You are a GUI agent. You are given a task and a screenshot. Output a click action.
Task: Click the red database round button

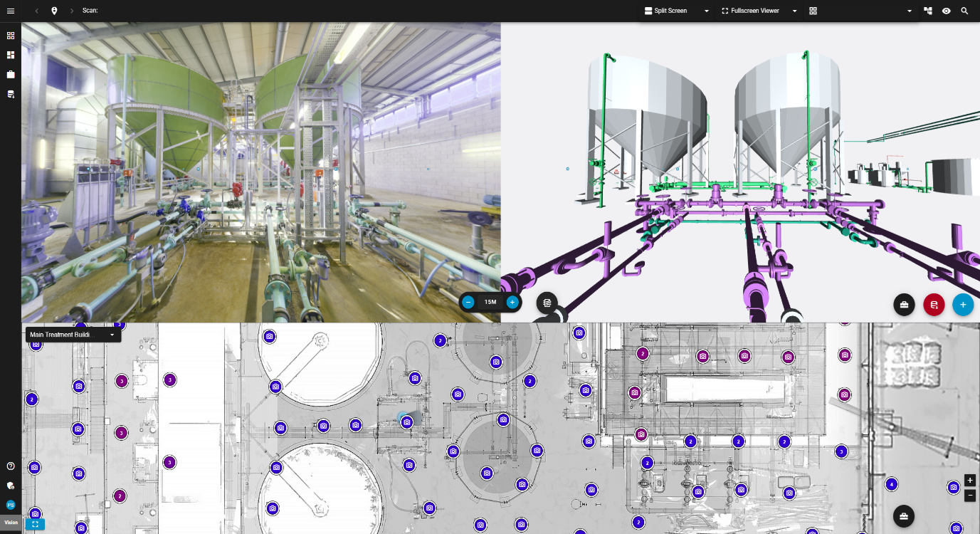pyautogui.click(x=934, y=305)
